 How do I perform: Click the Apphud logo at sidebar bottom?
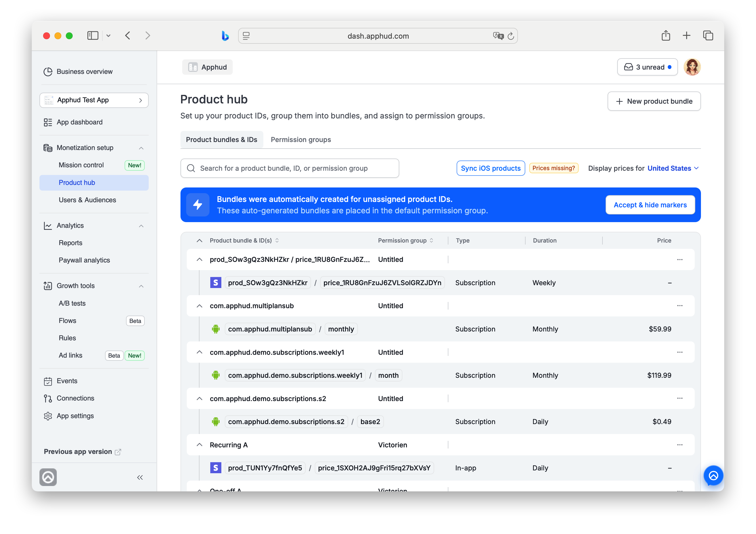pyautogui.click(x=48, y=477)
